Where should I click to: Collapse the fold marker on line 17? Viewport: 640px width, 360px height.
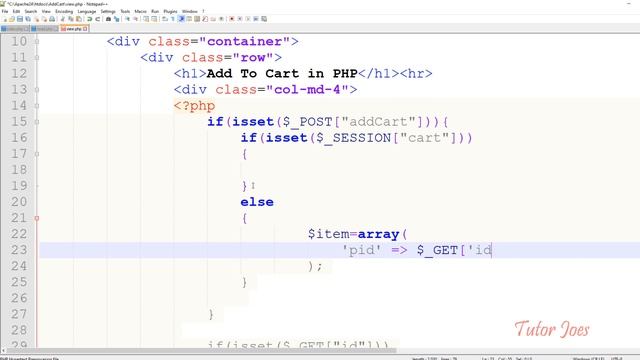37,154
